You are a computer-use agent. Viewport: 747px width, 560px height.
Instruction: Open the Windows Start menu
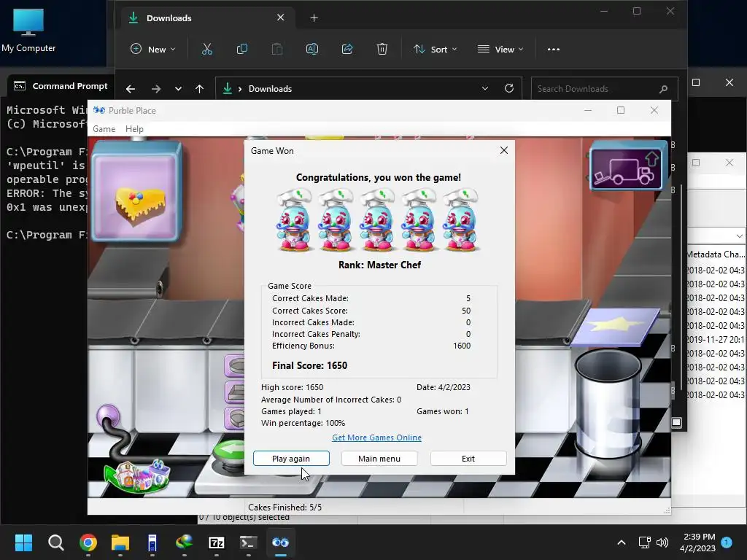click(23, 542)
